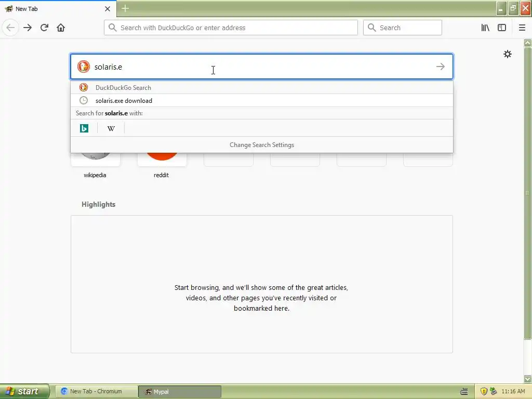The height and width of the screenshot is (399, 532).
Task: Open the wikipedia top site tile
Action: (95, 166)
